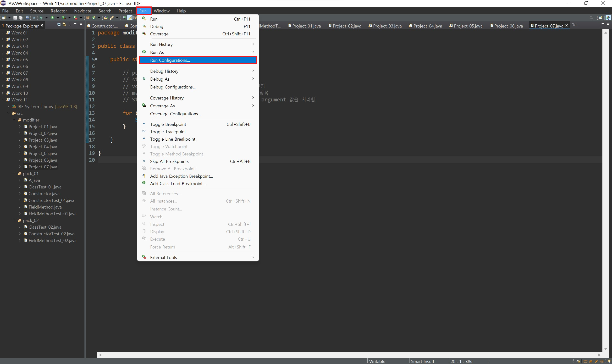Select FieldMethod.java in Package Explorer
Image resolution: width=612 pixels, height=364 pixels.
click(x=45, y=207)
